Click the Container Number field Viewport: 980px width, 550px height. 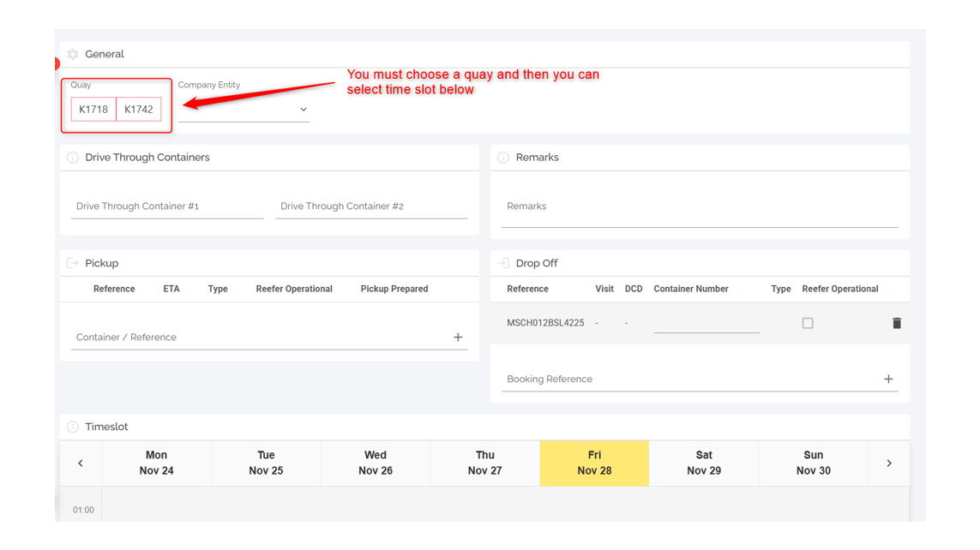pyautogui.click(x=706, y=323)
